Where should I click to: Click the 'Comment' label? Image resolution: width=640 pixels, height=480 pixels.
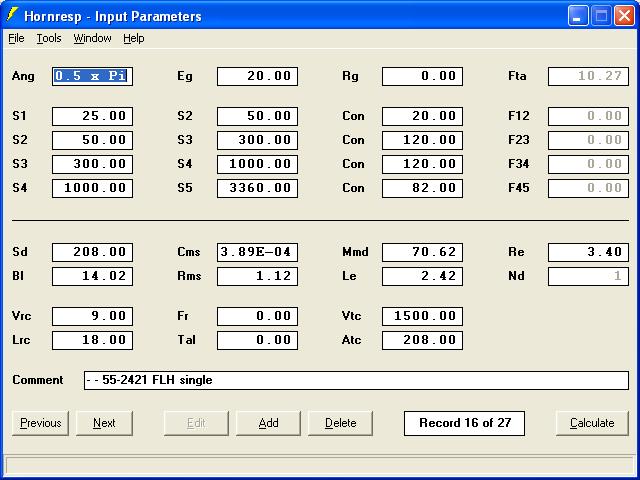pyautogui.click(x=38, y=380)
